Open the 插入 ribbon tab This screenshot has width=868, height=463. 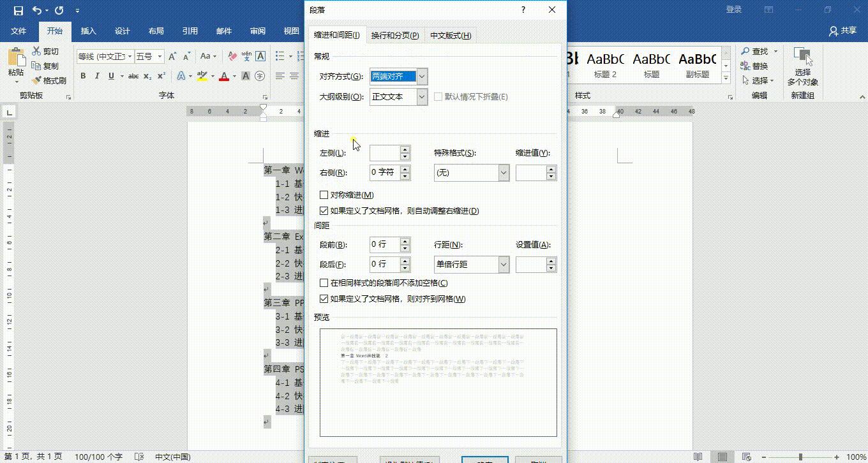[88, 31]
